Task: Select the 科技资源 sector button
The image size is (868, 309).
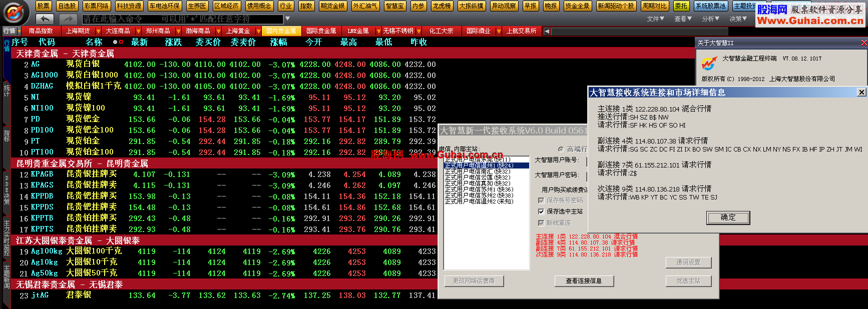Action: pos(129,6)
